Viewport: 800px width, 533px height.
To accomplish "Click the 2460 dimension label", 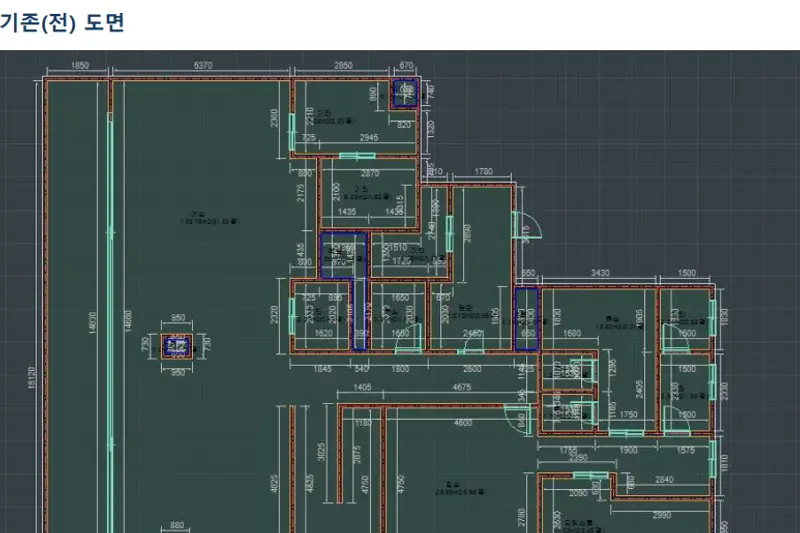I will (471, 333).
